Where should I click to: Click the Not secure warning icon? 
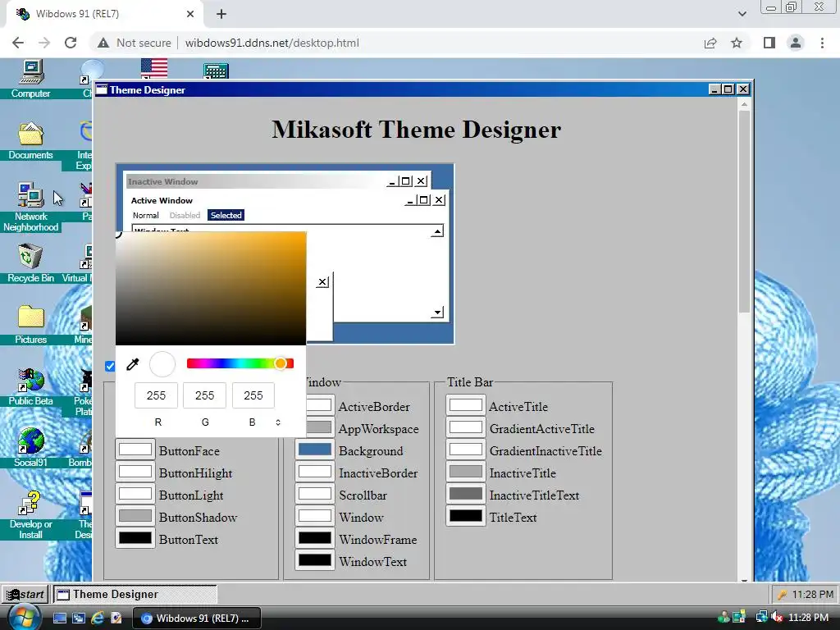point(103,43)
